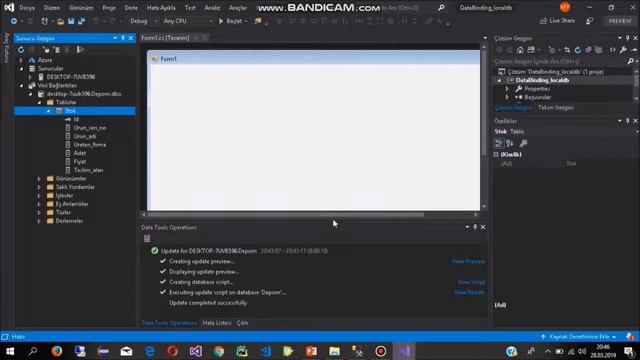Open the View Preview link

469,261
